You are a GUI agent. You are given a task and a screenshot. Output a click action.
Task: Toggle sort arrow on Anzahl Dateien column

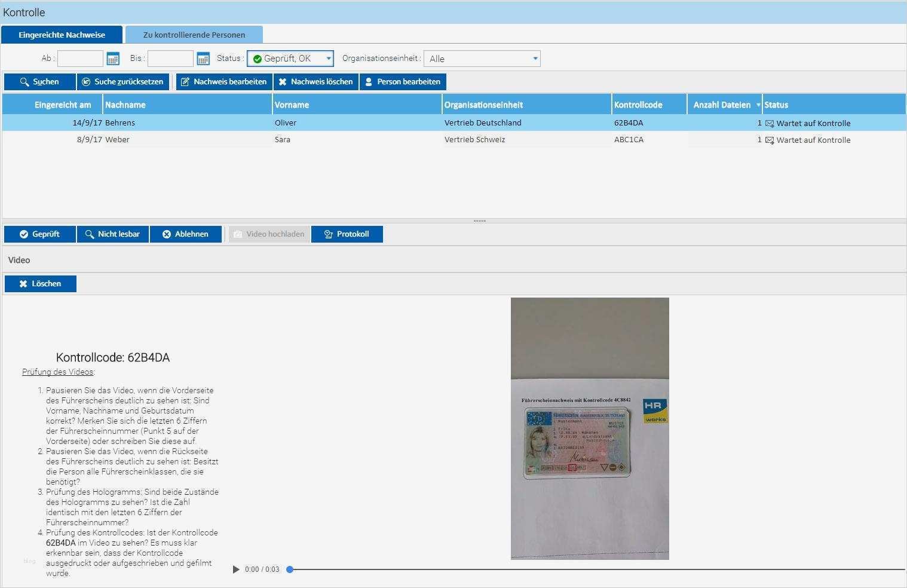click(x=758, y=105)
